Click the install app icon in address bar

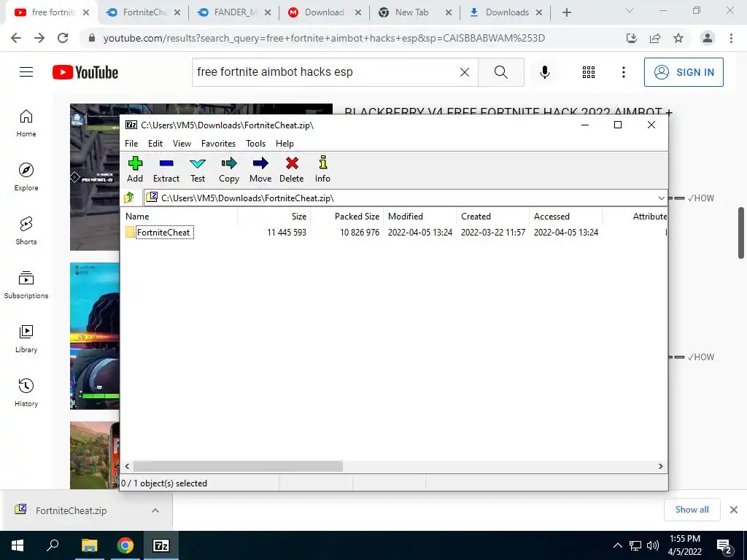[632, 38]
